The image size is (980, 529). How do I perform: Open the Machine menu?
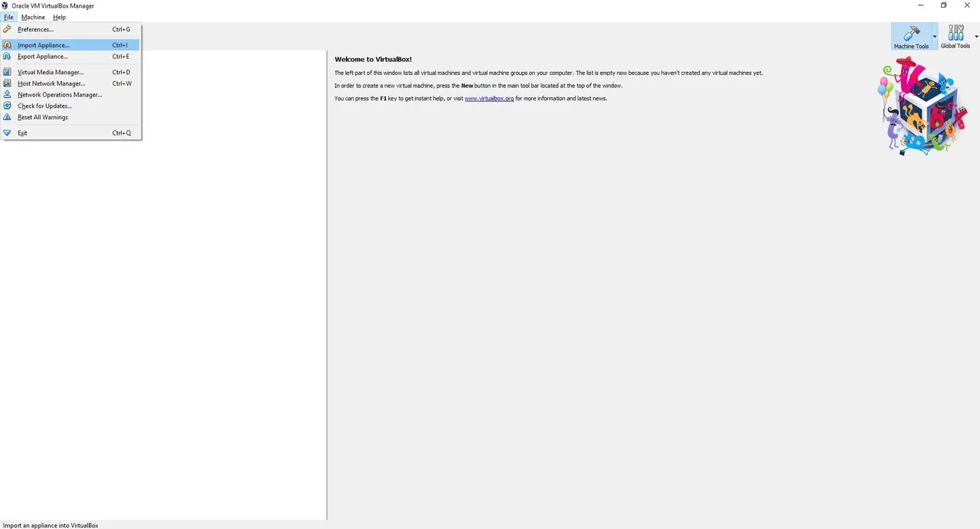[33, 17]
